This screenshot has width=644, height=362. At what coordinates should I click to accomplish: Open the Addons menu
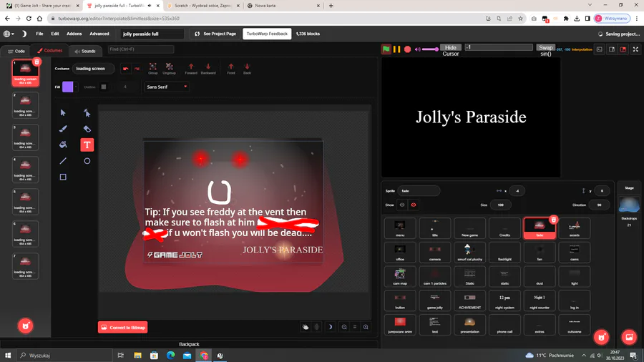coord(74,34)
